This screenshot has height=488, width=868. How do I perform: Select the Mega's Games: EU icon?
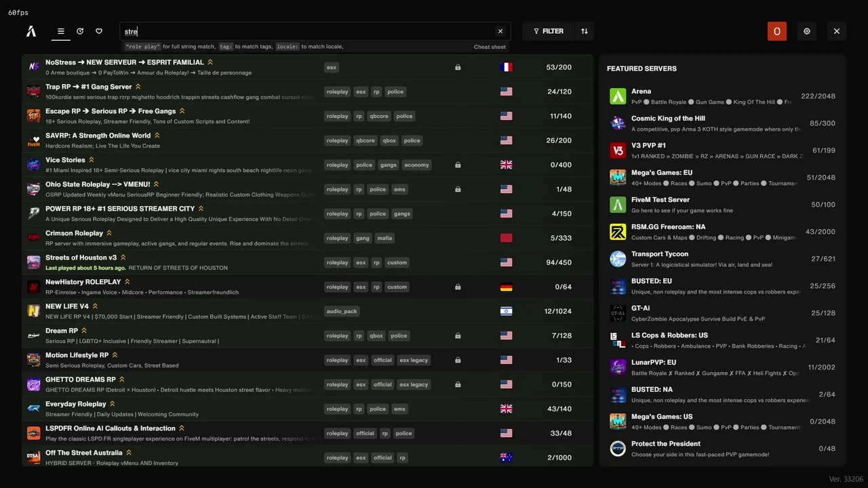(x=618, y=178)
